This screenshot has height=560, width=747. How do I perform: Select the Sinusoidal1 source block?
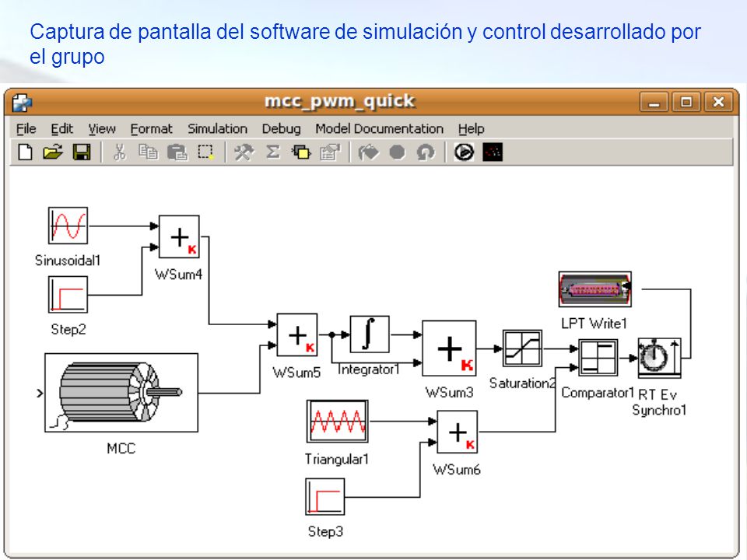[x=68, y=226]
